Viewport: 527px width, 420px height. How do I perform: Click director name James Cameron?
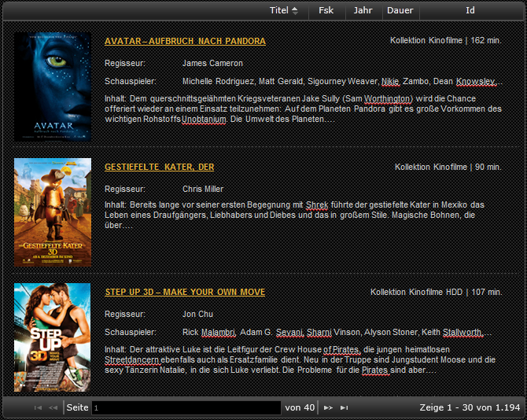point(212,63)
